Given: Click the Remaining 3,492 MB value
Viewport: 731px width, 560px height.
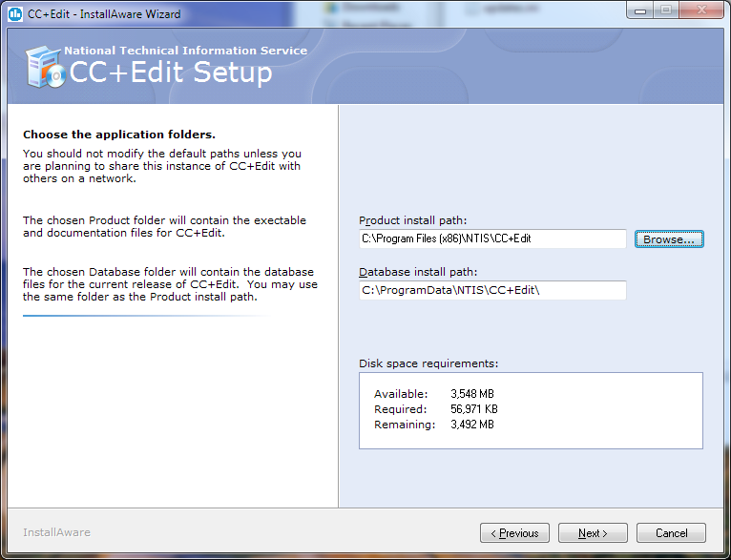Looking at the screenshot, I should (x=472, y=425).
